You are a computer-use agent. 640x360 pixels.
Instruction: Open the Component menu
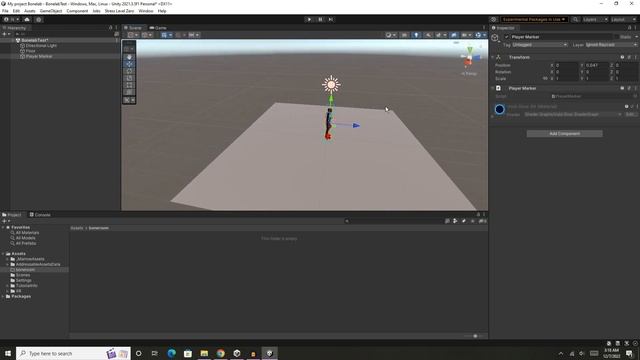pos(77,11)
